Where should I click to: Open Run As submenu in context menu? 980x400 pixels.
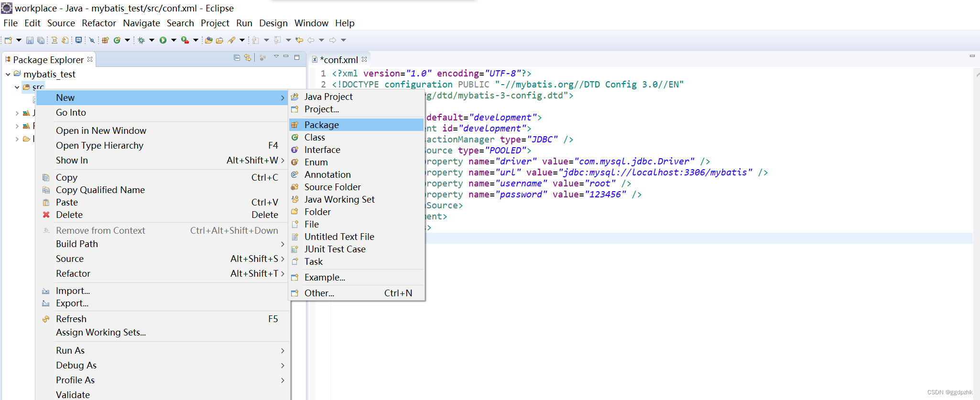pos(162,350)
